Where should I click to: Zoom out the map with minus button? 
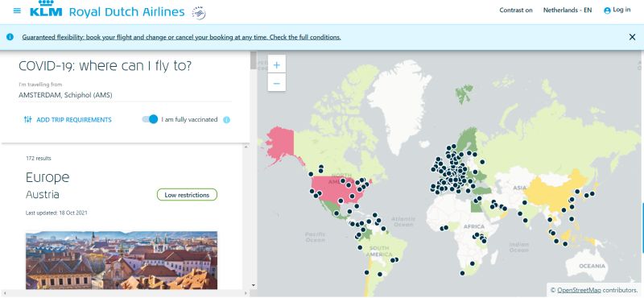click(276, 83)
